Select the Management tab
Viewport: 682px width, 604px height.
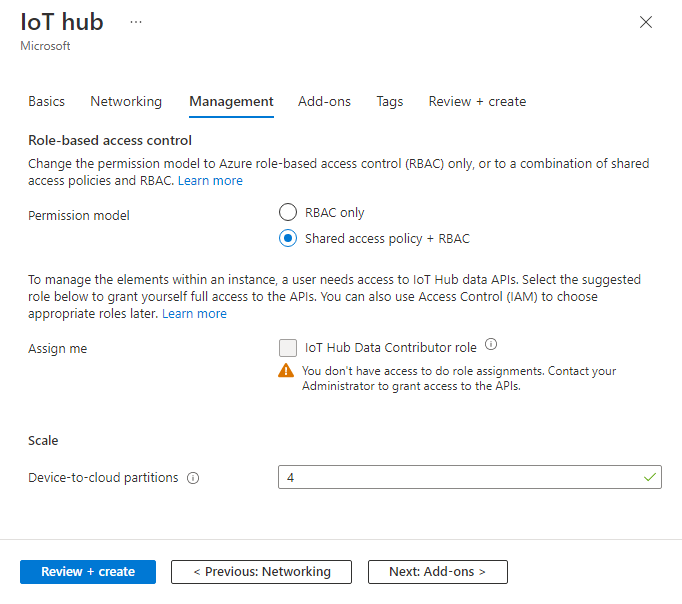(x=231, y=101)
